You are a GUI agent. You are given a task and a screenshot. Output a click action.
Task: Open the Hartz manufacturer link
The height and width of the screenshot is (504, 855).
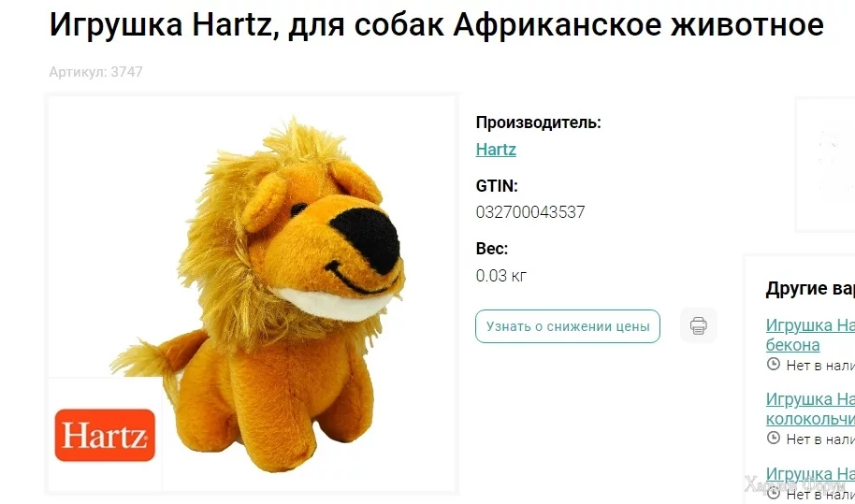pos(496,150)
